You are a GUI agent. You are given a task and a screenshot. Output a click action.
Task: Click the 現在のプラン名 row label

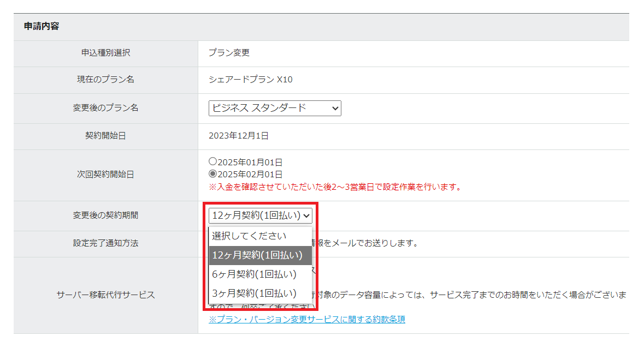pyautogui.click(x=105, y=80)
